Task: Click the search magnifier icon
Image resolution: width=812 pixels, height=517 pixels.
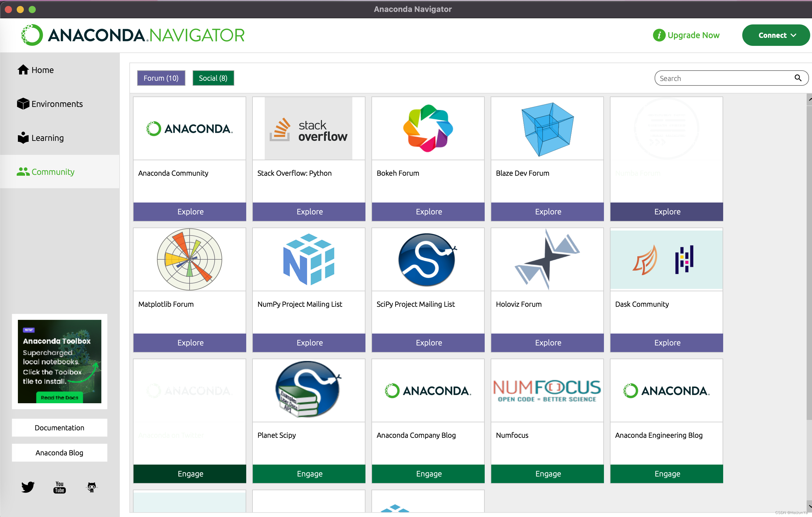Action: (x=798, y=78)
